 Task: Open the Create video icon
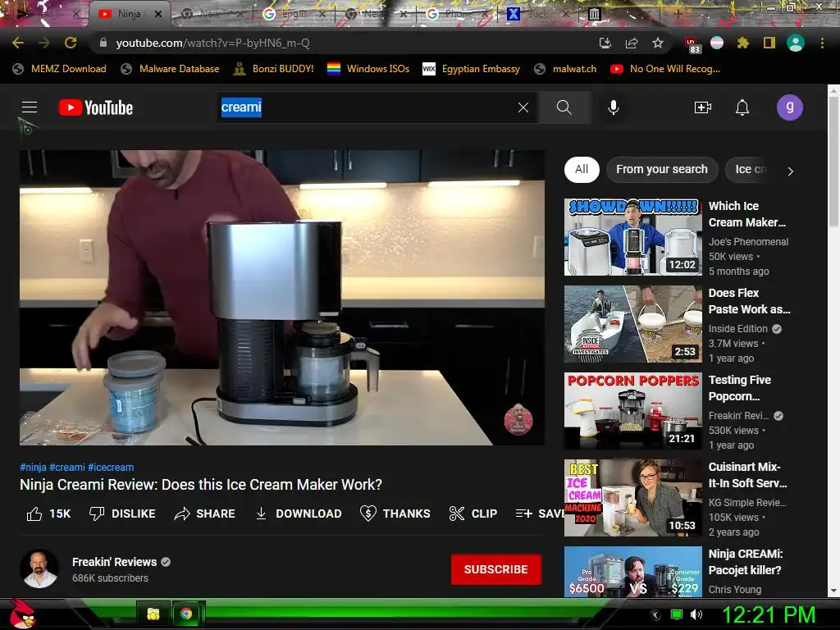tap(703, 107)
